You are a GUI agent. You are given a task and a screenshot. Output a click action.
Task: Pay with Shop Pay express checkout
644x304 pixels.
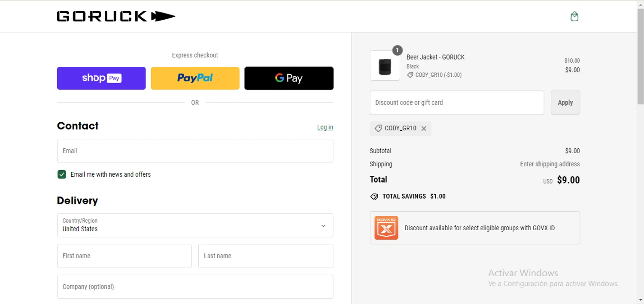[x=101, y=78]
